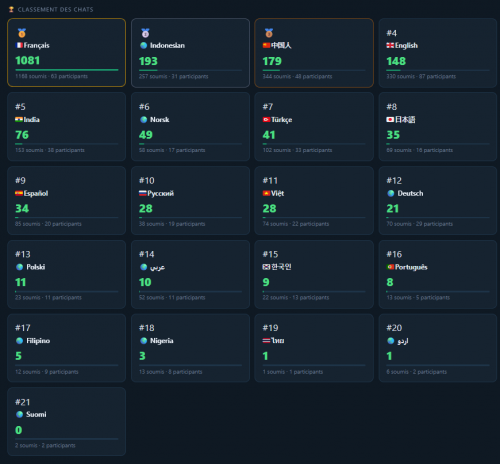500x464 pixels.
Task: Click the Norsk score 49
Action: click(x=146, y=135)
